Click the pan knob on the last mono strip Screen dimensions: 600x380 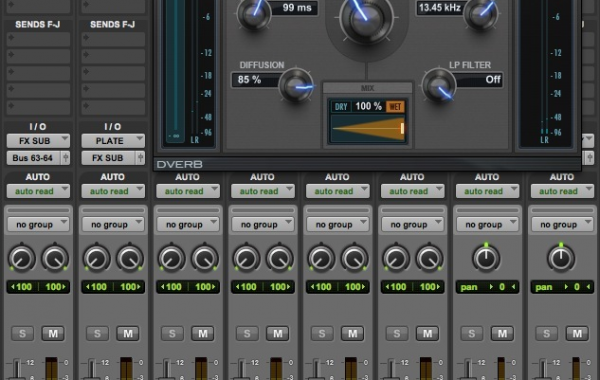coord(561,258)
